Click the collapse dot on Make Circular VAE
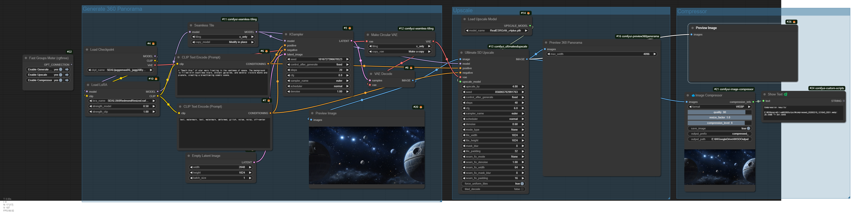This screenshot has width=868, height=223. click(x=368, y=35)
